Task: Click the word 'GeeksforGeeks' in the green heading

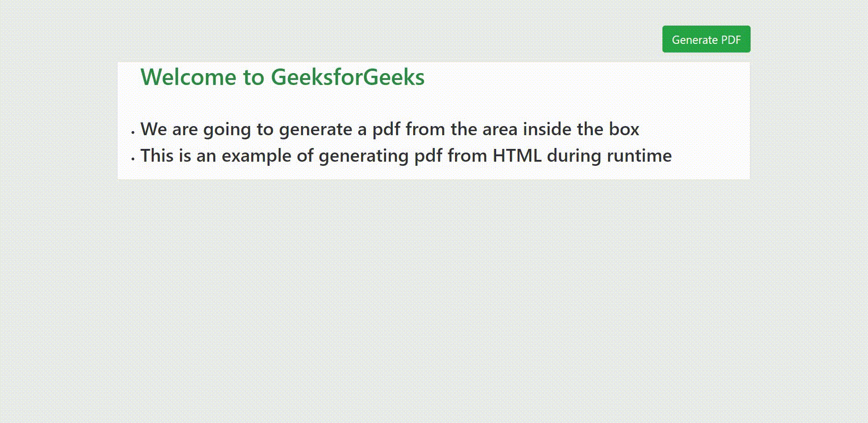Action: coord(348,77)
